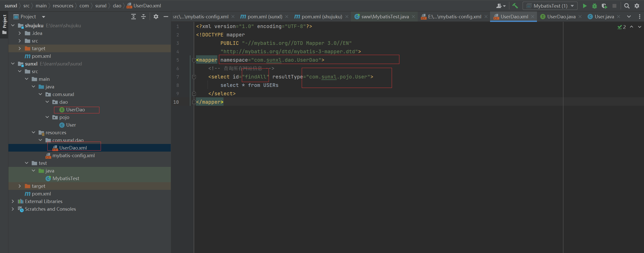The image size is (644, 253).
Task: Open run configuration MybatisTest (1) dropdown
Action: click(x=550, y=6)
